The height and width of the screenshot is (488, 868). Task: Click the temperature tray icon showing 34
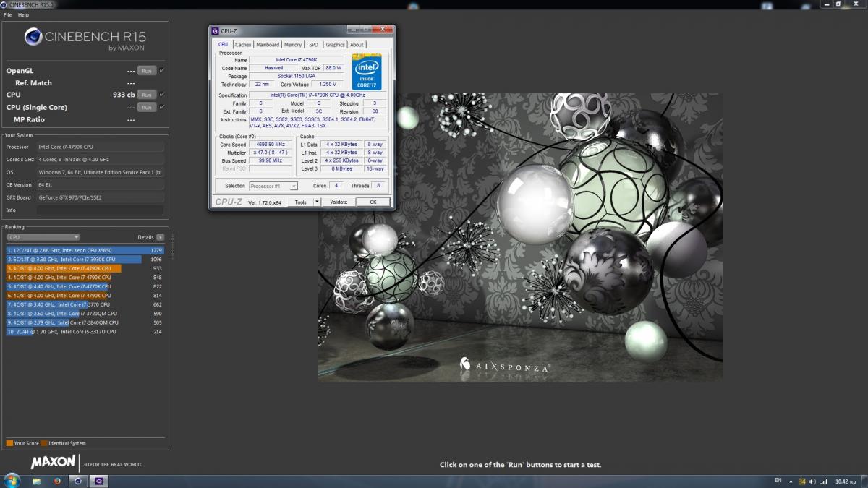(x=802, y=481)
